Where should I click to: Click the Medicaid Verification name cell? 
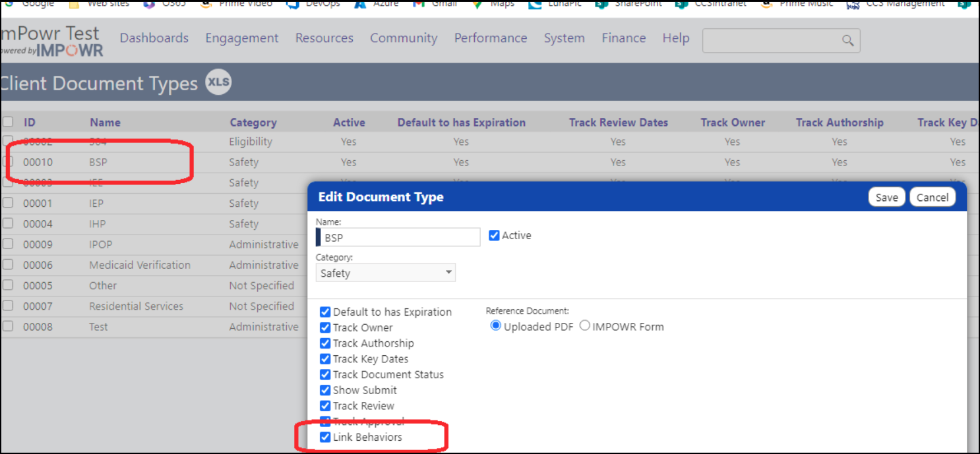coord(140,265)
